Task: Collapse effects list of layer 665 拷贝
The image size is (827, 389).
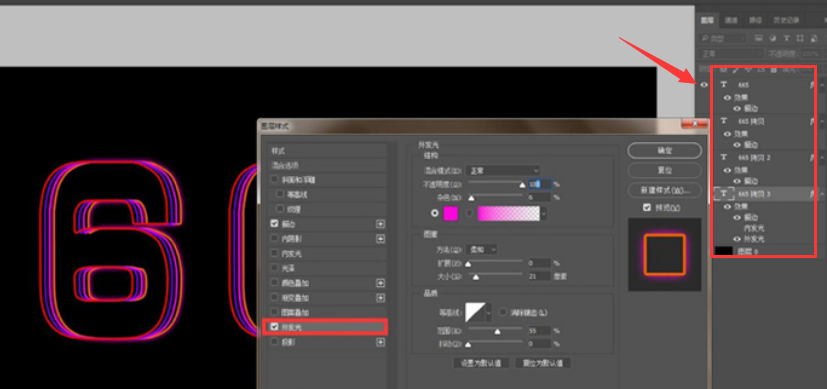Action: (x=822, y=121)
